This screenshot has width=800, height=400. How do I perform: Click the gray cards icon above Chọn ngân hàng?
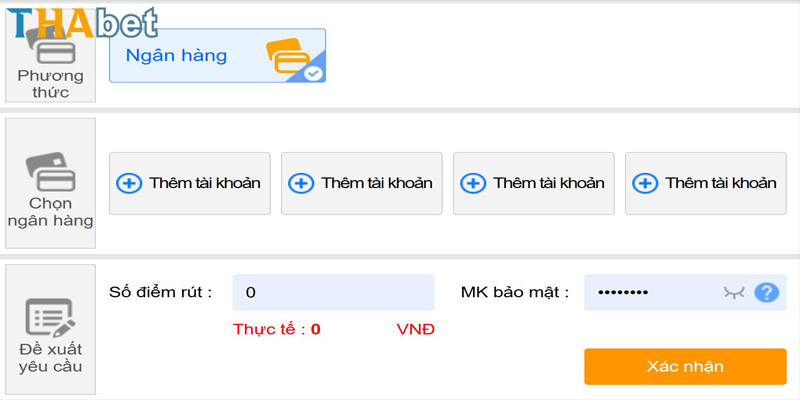[x=51, y=171]
